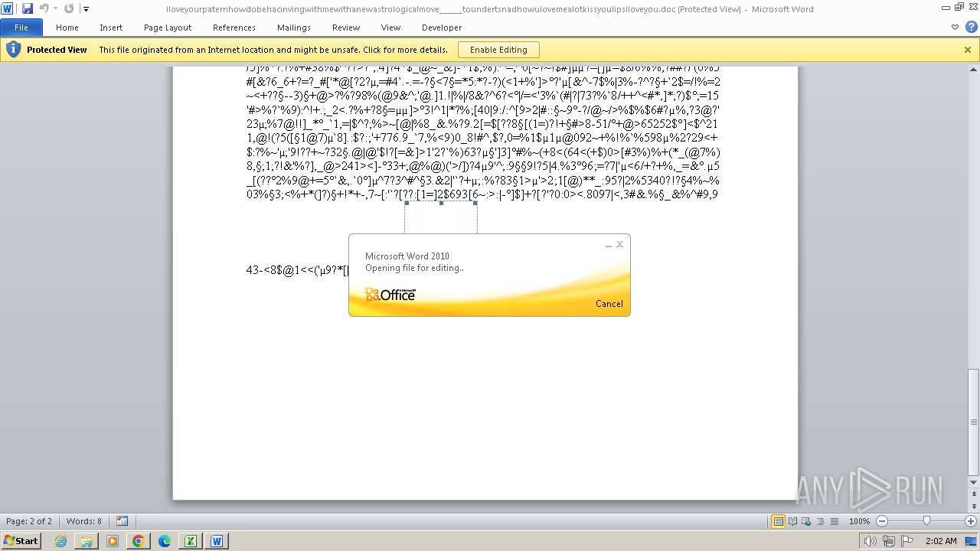Open the View tab
Viewport: 980px width, 551px height.
click(390, 28)
